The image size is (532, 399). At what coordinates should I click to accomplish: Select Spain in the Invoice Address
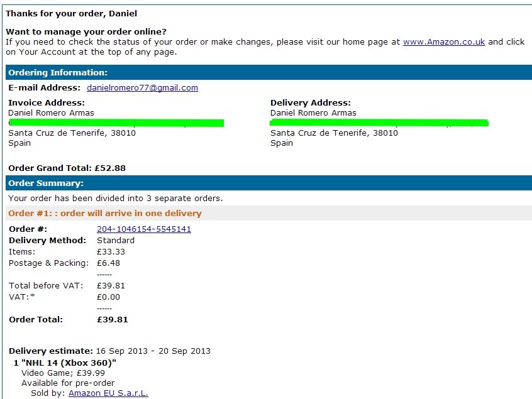click(19, 143)
